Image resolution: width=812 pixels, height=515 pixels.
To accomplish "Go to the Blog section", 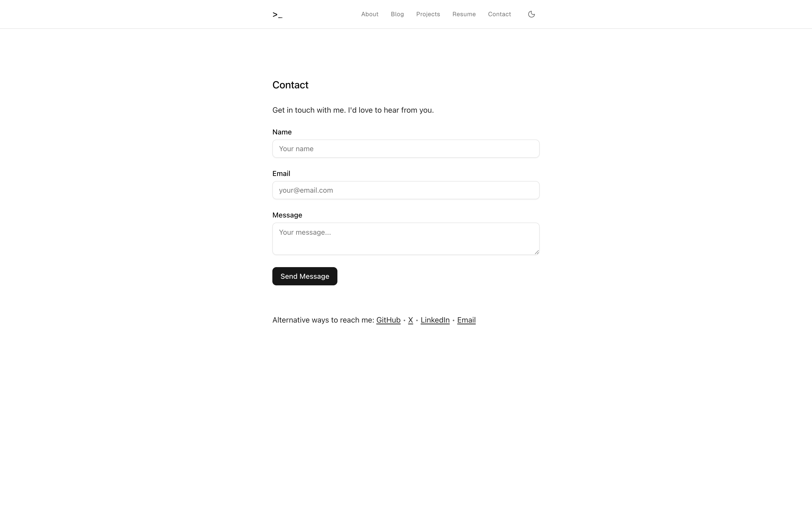I will (397, 14).
